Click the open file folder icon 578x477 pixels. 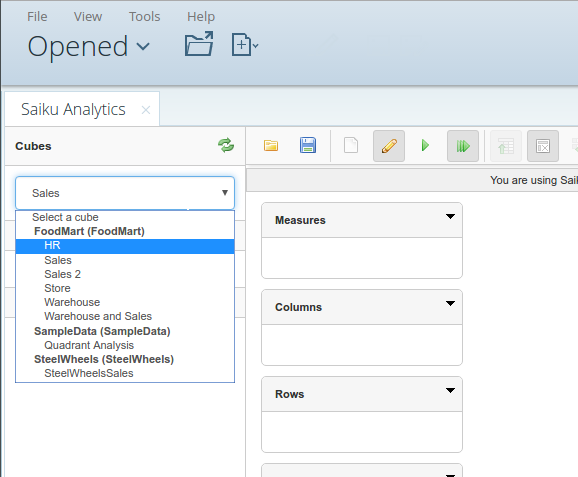coord(199,44)
